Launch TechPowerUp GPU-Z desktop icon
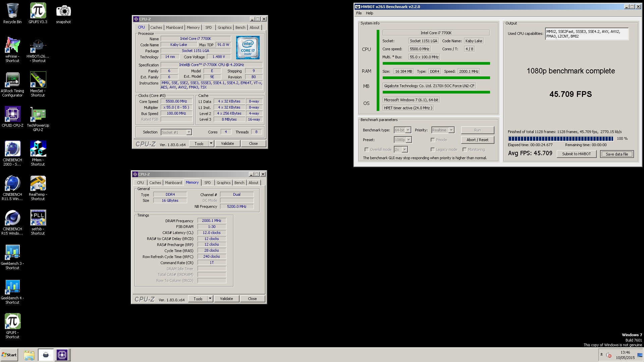 coord(38,119)
